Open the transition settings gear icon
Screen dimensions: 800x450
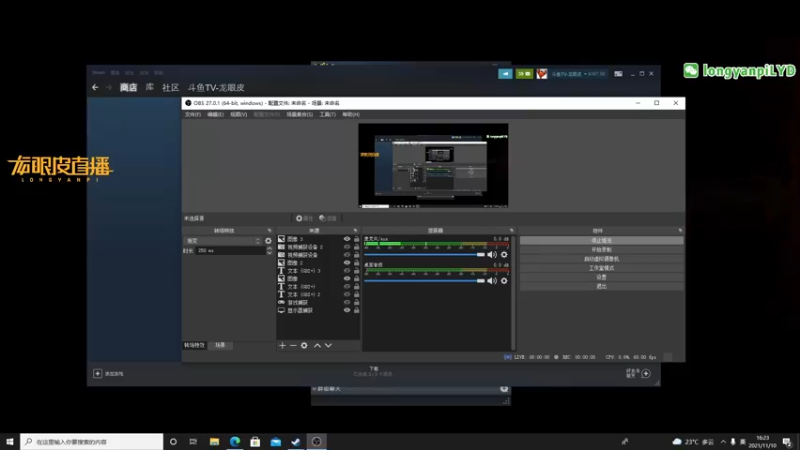coord(268,241)
